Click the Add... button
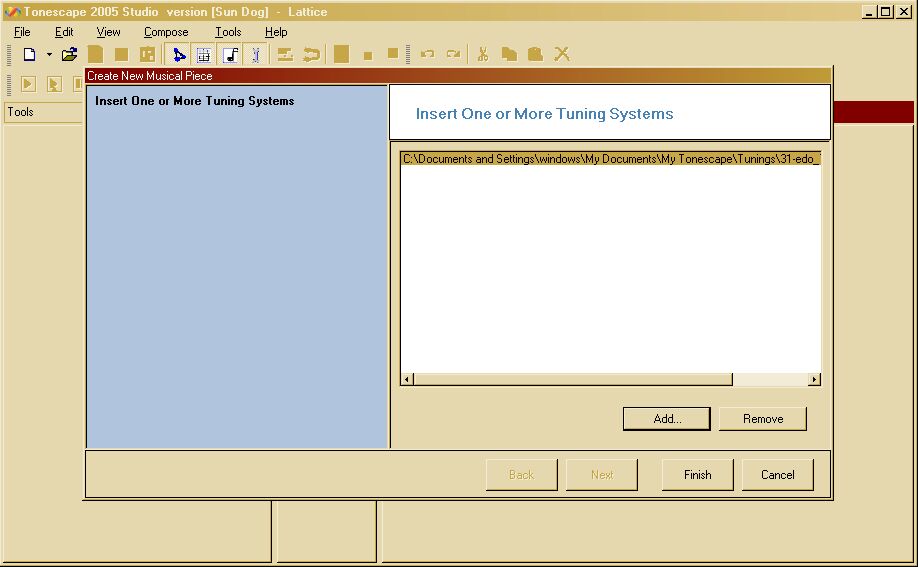The image size is (918, 567). tap(667, 419)
